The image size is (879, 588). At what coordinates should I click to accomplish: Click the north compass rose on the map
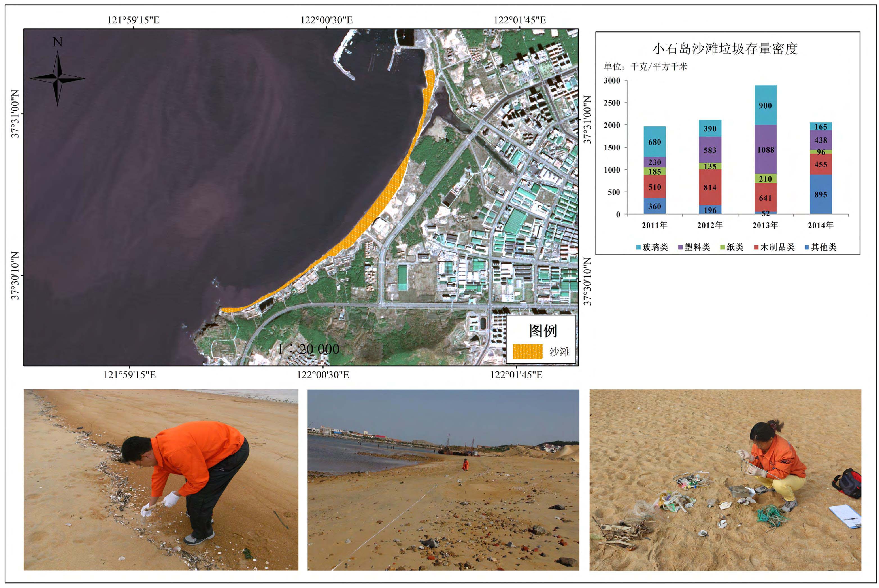[57, 78]
